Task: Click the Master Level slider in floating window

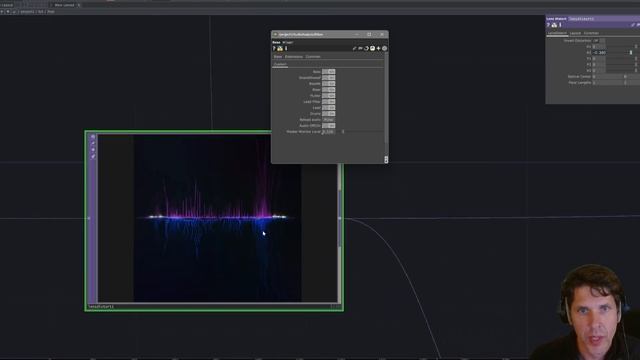Action: pos(359,132)
